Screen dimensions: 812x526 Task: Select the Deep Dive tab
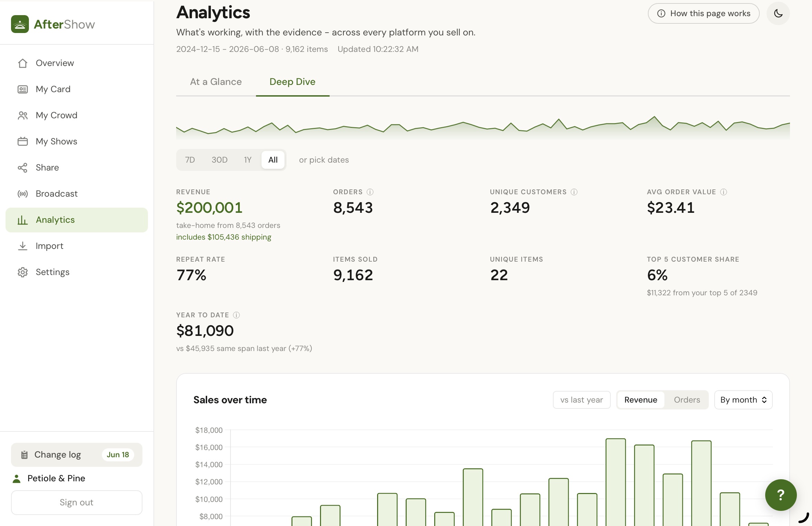(292, 82)
